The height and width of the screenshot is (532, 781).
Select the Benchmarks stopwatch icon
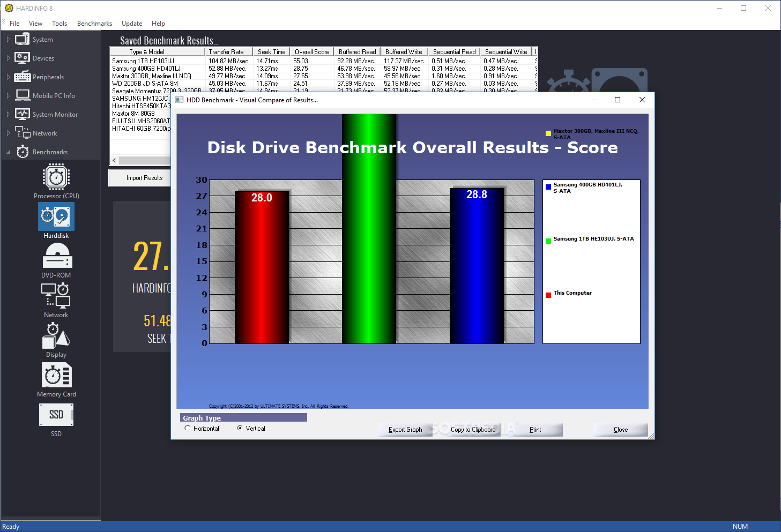23,152
